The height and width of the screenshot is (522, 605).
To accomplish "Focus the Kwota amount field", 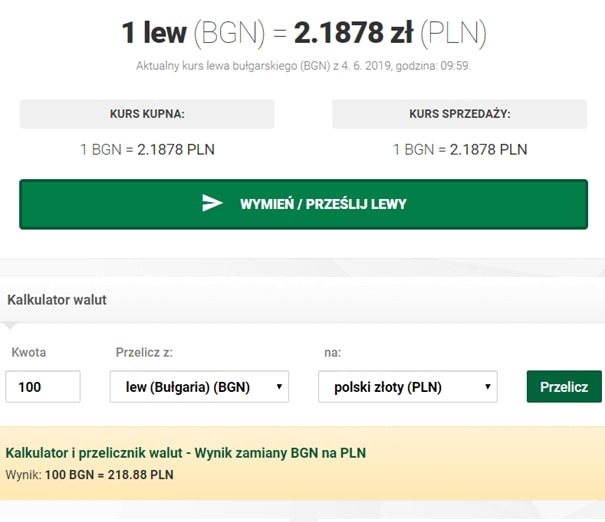I will [43, 387].
